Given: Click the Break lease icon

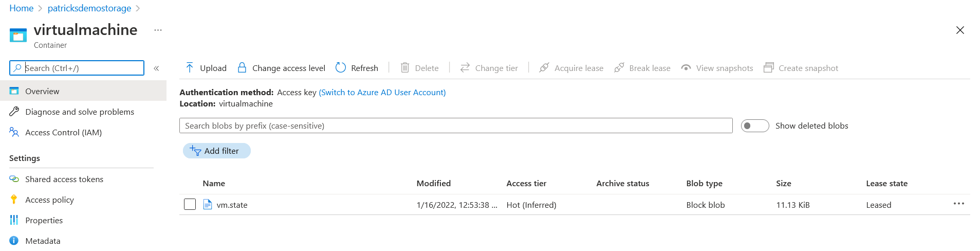Looking at the screenshot, I should click(619, 68).
